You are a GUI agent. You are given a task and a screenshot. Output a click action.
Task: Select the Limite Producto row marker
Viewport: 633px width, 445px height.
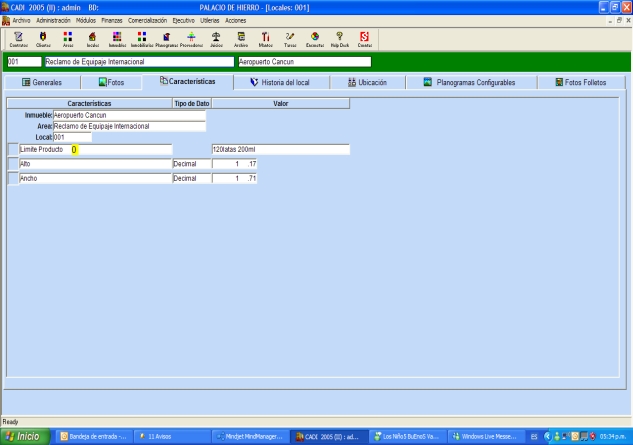pyautogui.click(x=12, y=150)
